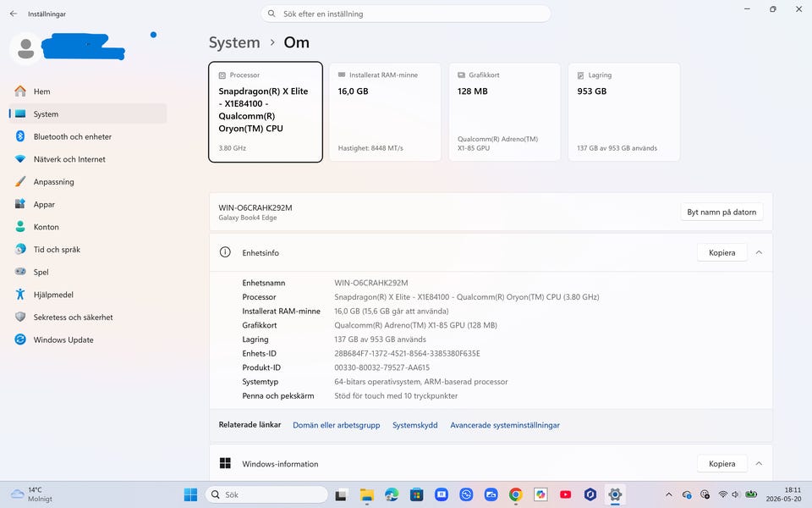Open the clock and date flyout
812x508 pixels.
click(784, 494)
